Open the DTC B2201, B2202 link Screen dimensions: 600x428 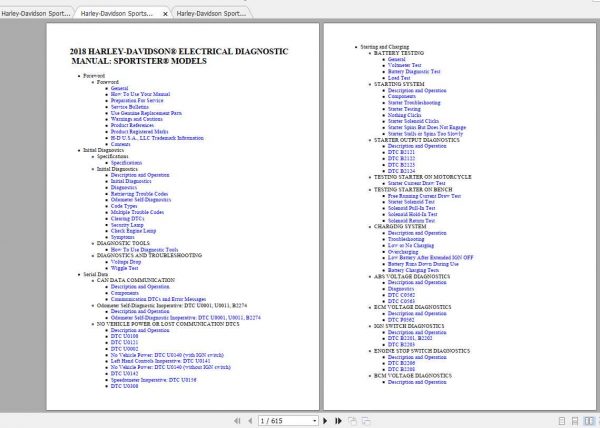tap(410, 338)
